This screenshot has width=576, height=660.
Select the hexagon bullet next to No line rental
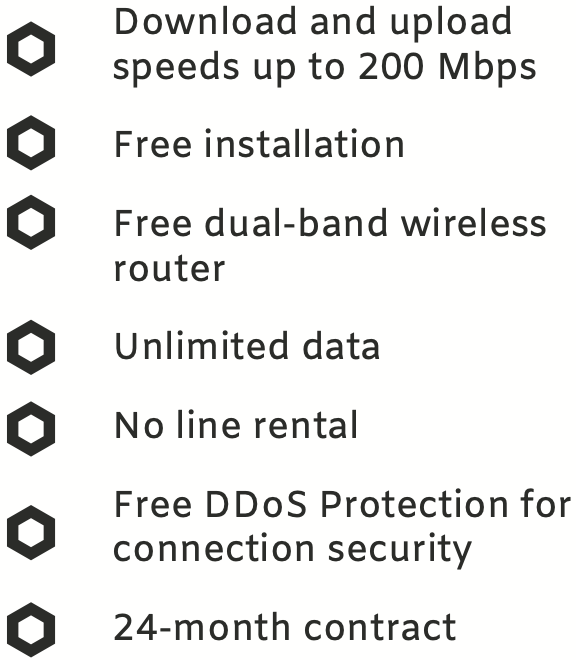click(x=31, y=429)
